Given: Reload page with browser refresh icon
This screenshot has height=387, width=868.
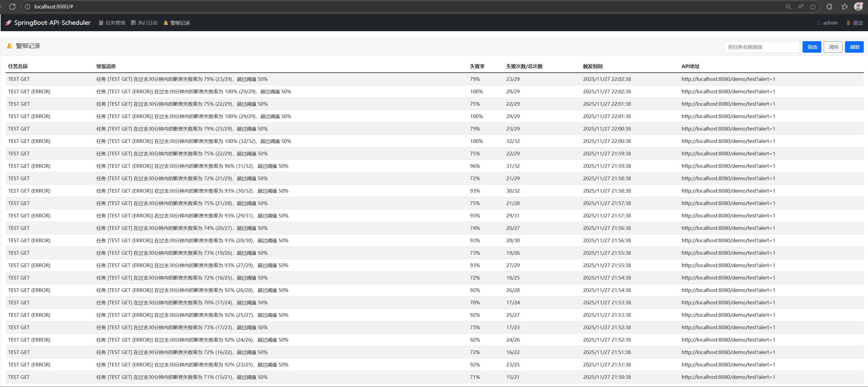Looking at the screenshot, I should coord(12,7).
